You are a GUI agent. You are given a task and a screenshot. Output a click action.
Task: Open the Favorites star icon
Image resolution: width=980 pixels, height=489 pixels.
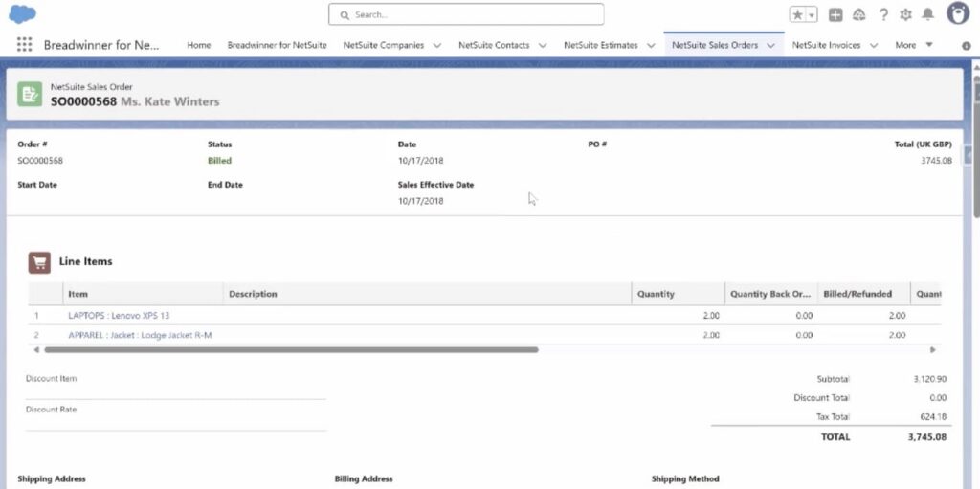[797, 15]
